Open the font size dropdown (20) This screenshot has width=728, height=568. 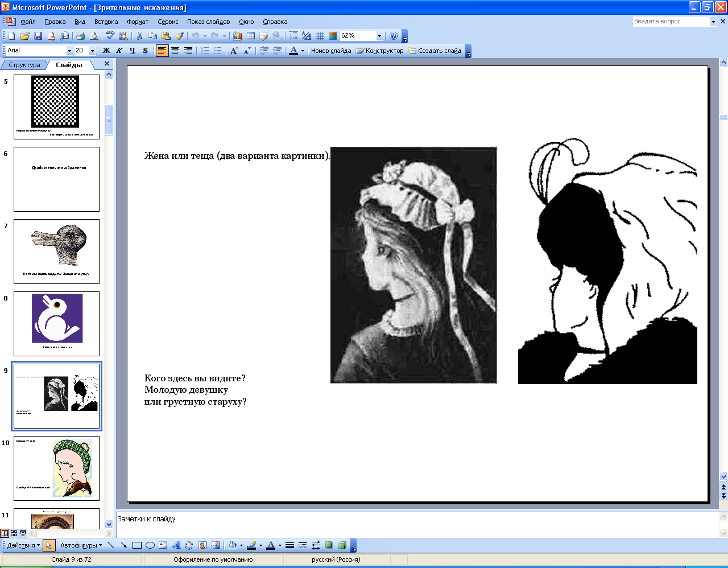click(x=92, y=51)
